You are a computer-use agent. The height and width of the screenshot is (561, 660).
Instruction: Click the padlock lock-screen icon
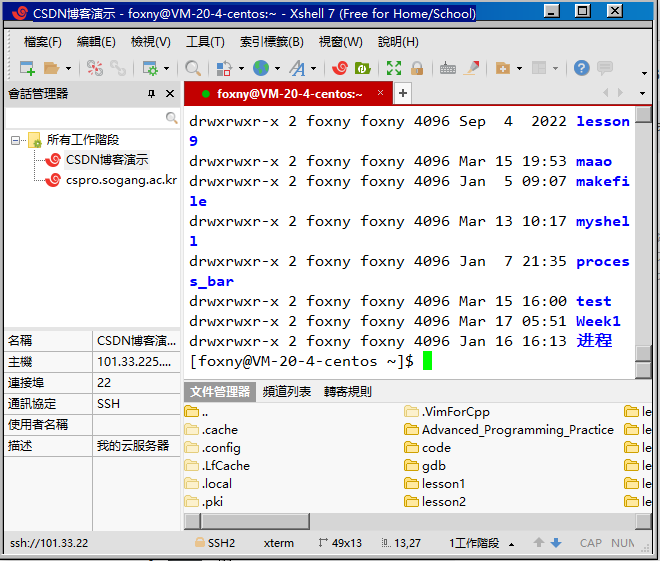click(x=416, y=68)
